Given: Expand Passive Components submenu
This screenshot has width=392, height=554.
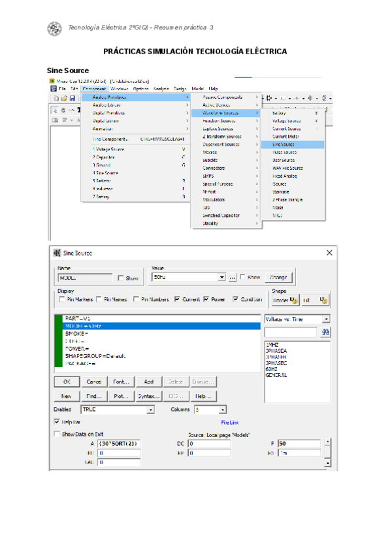Looking at the screenshot, I should (x=226, y=97).
